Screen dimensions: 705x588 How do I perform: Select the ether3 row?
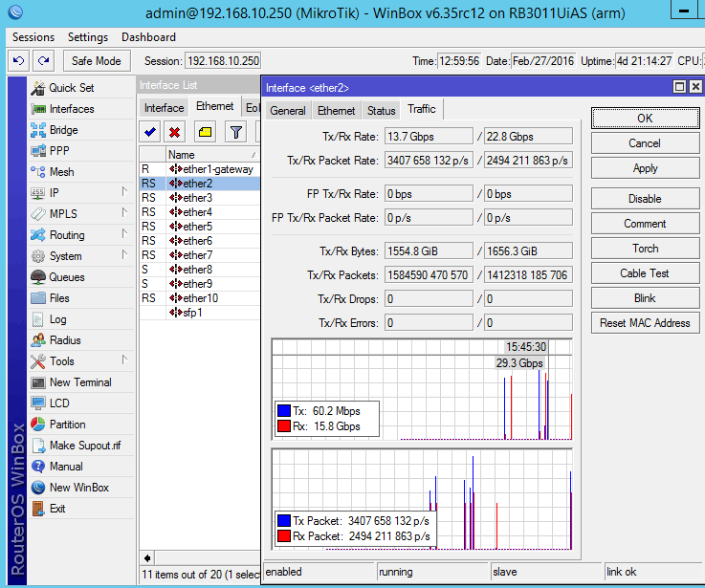pyautogui.click(x=200, y=198)
